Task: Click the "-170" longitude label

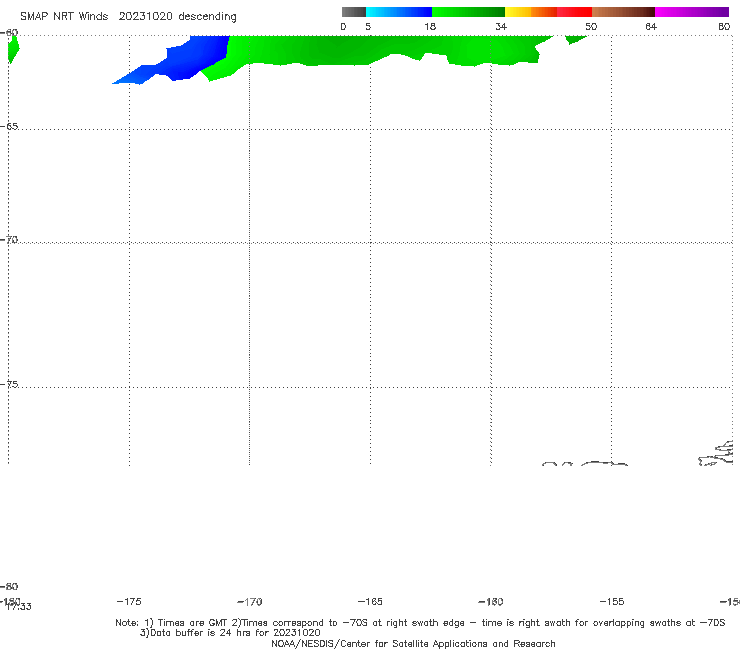Action: coord(250,602)
